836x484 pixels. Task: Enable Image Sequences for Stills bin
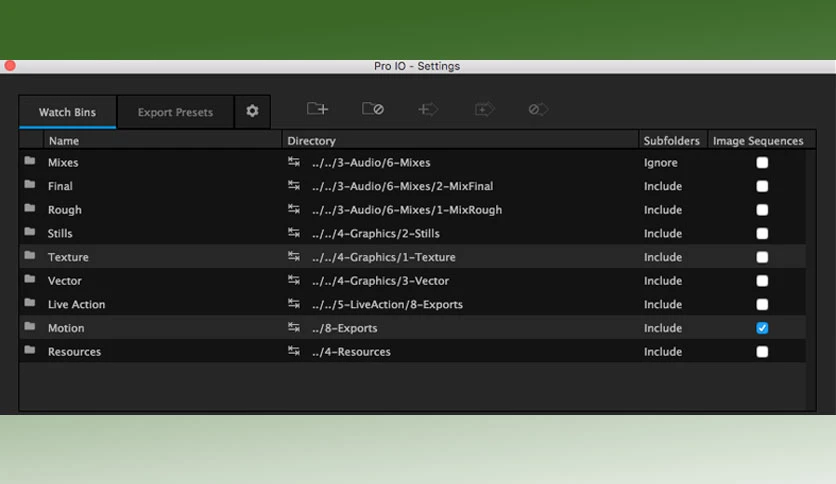[x=762, y=233]
